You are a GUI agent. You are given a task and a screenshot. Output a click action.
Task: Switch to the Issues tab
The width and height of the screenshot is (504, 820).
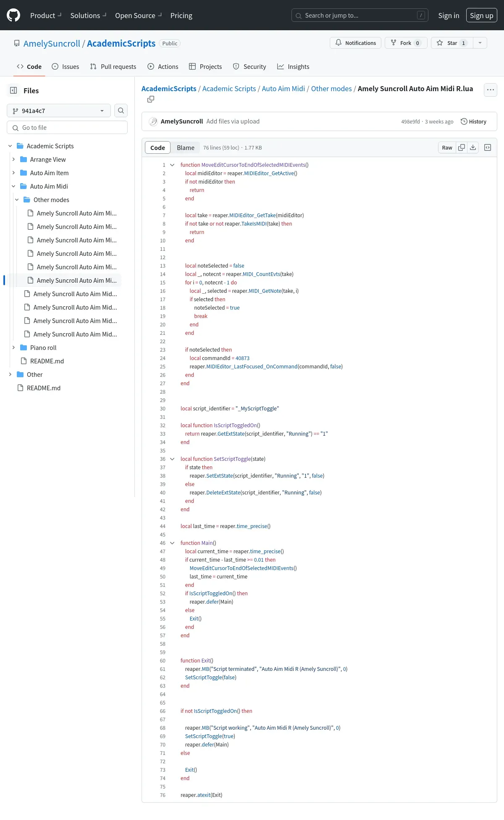[x=66, y=66]
